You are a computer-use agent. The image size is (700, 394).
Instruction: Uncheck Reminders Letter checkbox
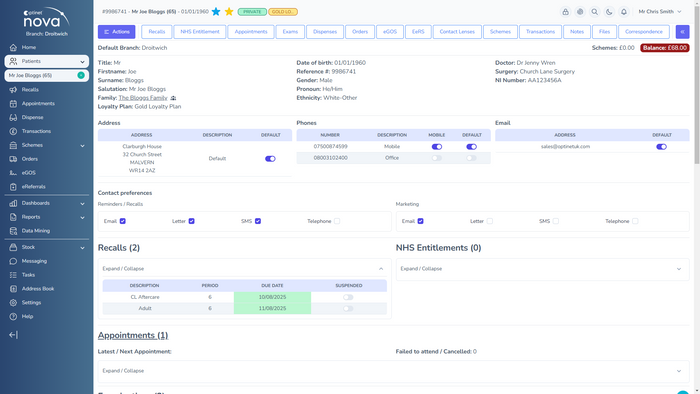tap(192, 221)
